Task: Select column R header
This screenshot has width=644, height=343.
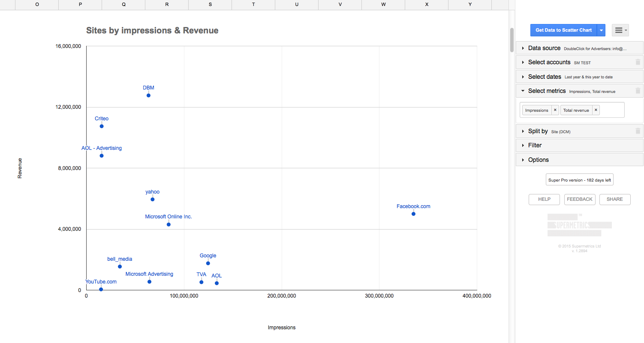Action: [x=167, y=4]
